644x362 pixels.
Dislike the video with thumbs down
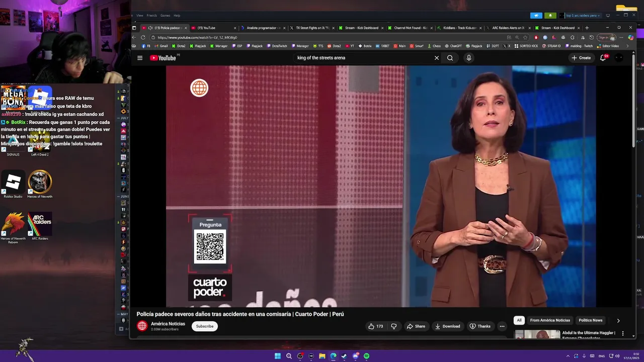pos(393,326)
